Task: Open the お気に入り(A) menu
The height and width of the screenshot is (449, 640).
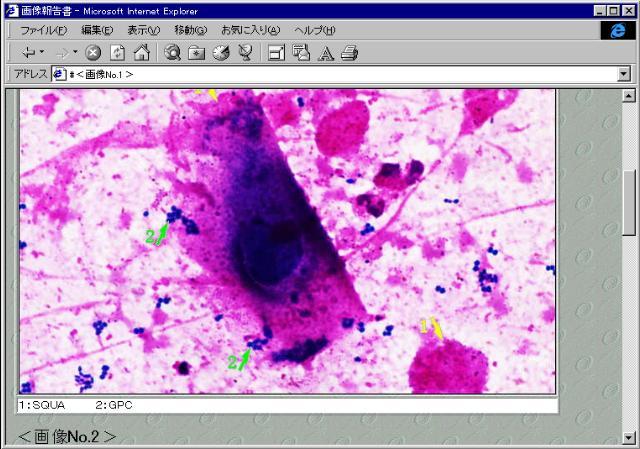Action: 250,30
